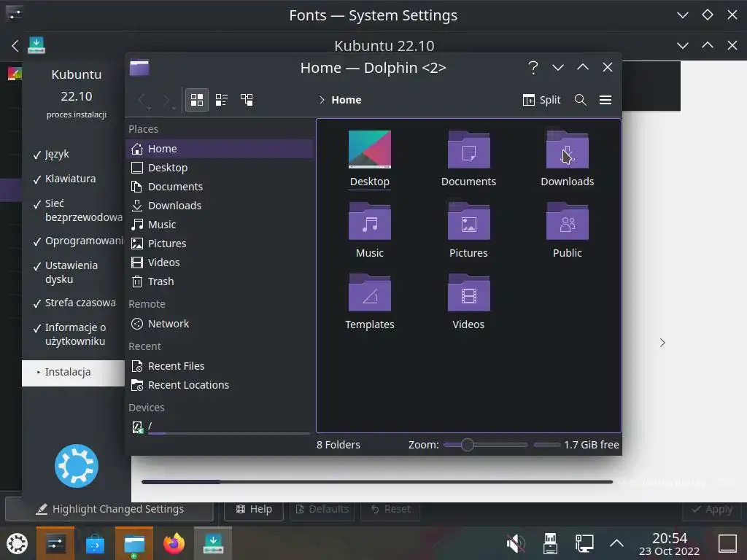Switch to installer taskbar entry
Viewport: 747px width, 560px height.
(x=213, y=543)
